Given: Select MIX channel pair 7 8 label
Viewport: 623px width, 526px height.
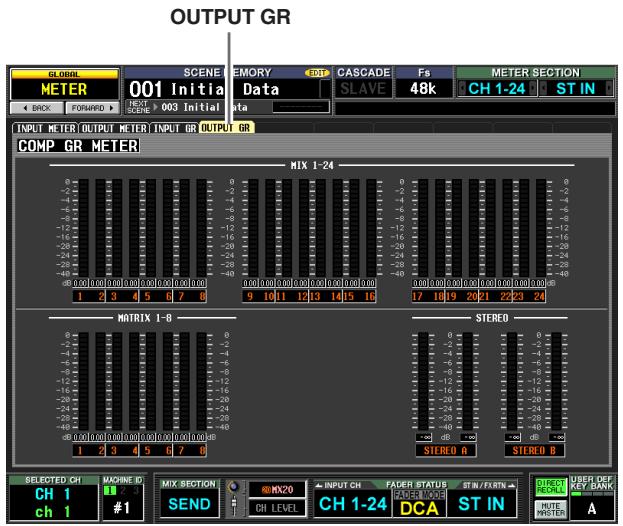Looking at the screenshot, I should point(190,296).
